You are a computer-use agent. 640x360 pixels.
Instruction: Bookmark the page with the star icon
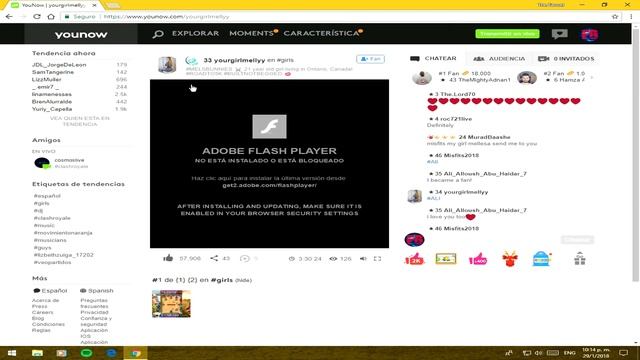point(615,17)
